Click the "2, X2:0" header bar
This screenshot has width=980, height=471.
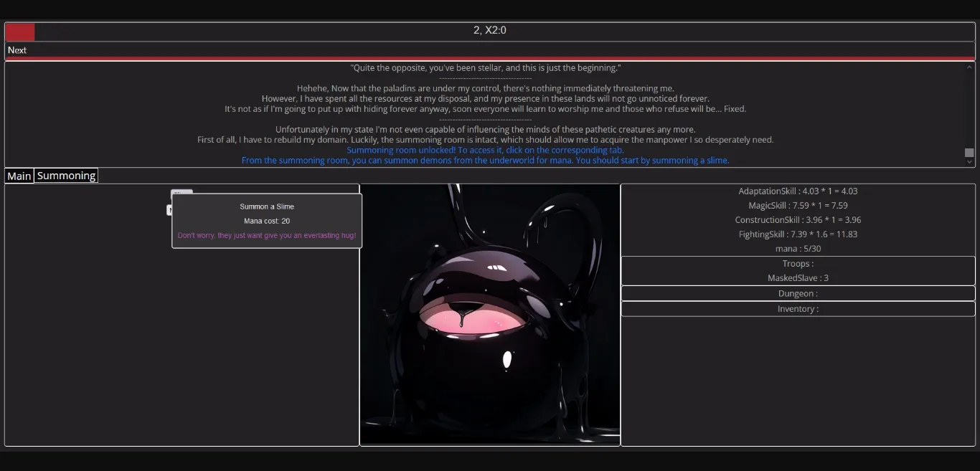pos(490,30)
